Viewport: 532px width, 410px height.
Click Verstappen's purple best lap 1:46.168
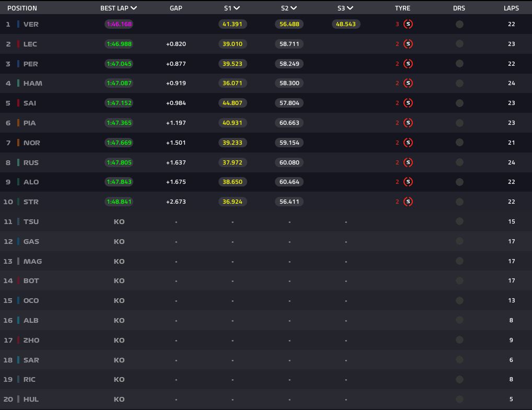point(119,24)
